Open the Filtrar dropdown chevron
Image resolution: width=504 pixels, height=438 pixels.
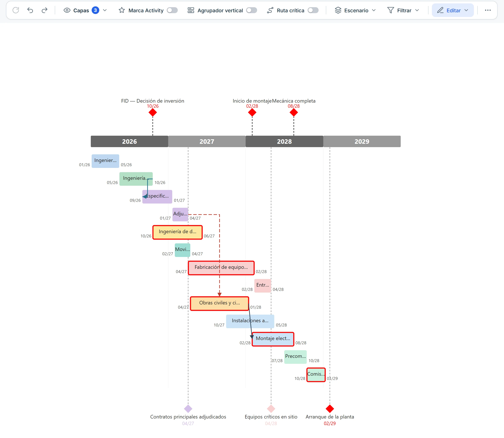coord(417,10)
